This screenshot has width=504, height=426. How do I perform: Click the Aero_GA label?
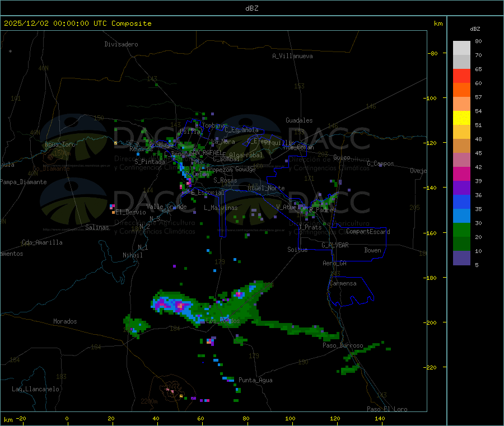335,263
